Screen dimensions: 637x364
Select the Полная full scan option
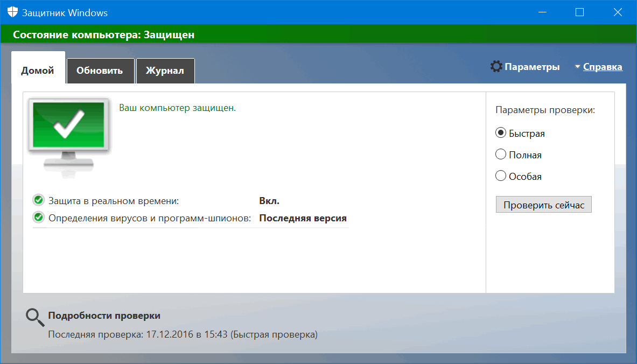[501, 155]
